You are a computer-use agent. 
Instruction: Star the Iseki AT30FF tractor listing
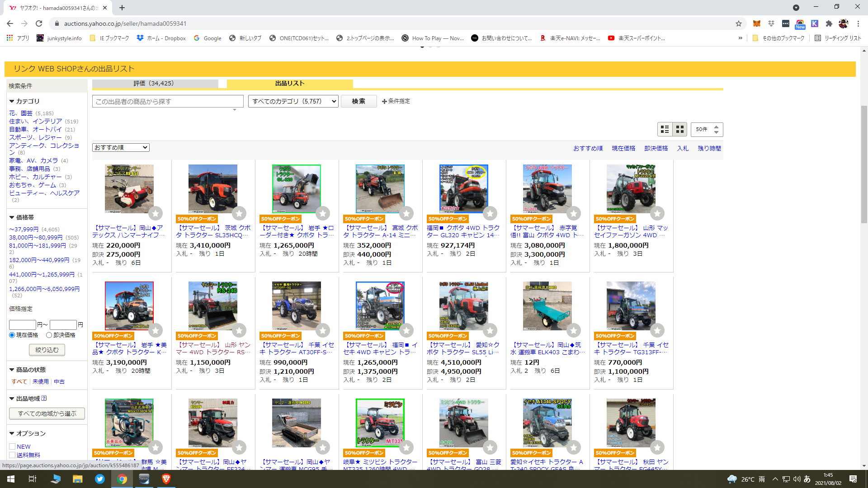pos(323,330)
